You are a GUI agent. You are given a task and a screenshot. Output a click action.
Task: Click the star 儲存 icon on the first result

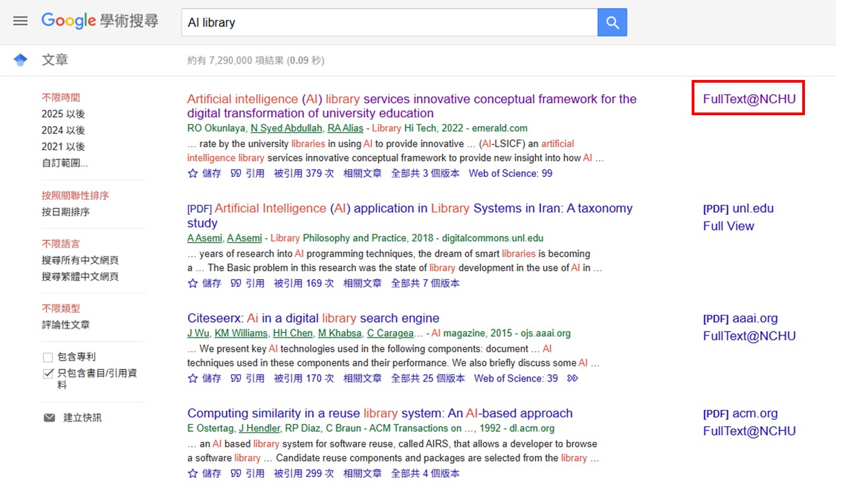coord(193,174)
